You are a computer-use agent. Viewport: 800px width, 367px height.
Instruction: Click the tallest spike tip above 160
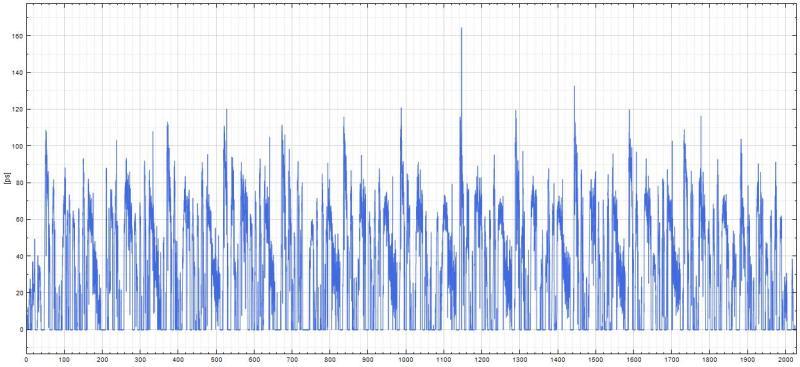coord(461,29)
